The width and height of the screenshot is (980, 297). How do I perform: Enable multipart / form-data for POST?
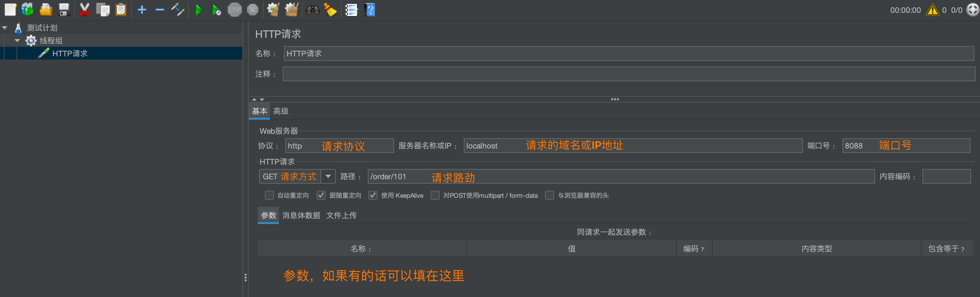tap(435, 195)
